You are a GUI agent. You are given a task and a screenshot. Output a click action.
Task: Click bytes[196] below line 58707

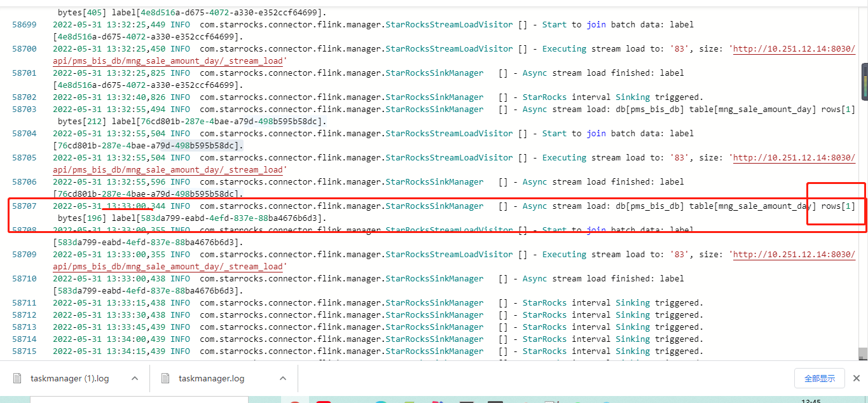click(x=82, y=218)
